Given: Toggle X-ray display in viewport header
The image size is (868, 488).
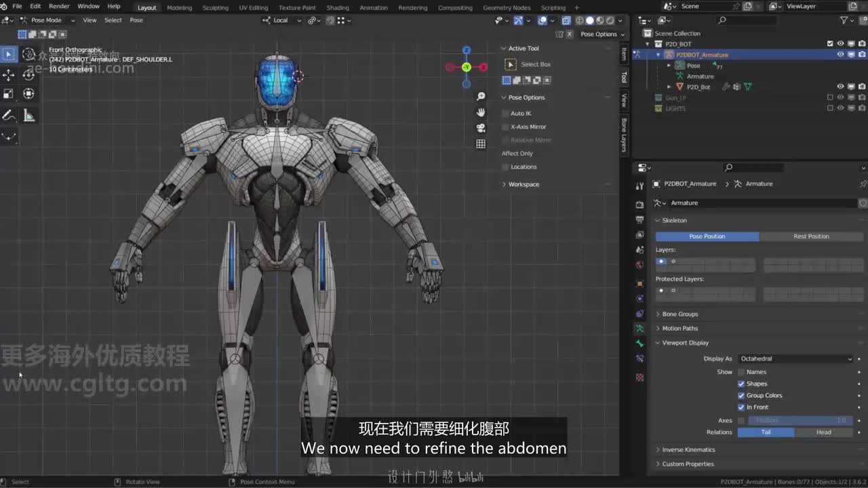Looking at the screenshot, I should (566, 20).
